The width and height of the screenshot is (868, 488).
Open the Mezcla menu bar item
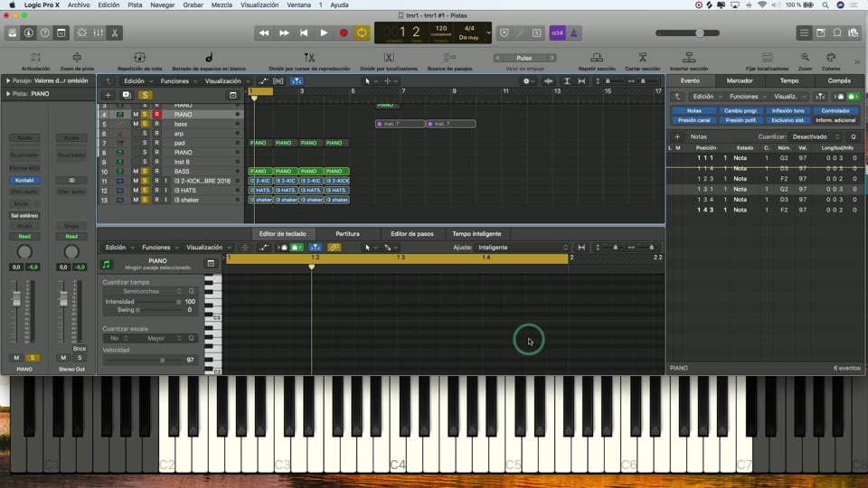pos(222,5)
